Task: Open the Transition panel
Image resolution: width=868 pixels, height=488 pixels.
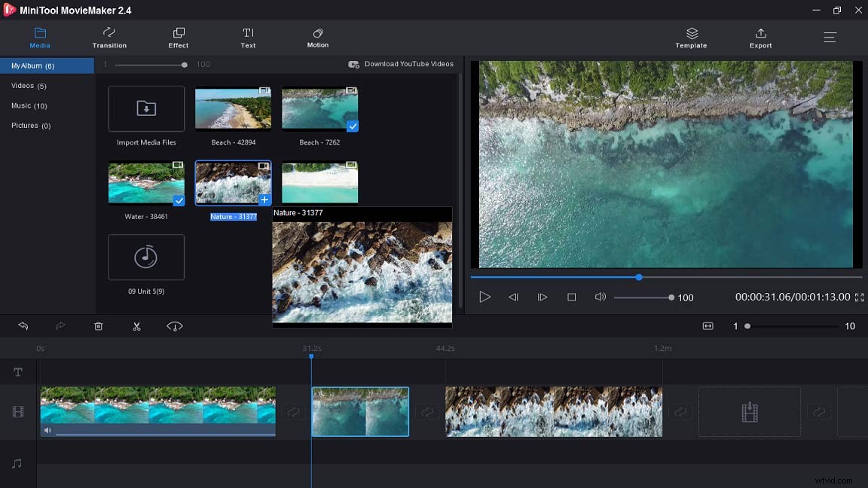Action: (x=109, y=38)
